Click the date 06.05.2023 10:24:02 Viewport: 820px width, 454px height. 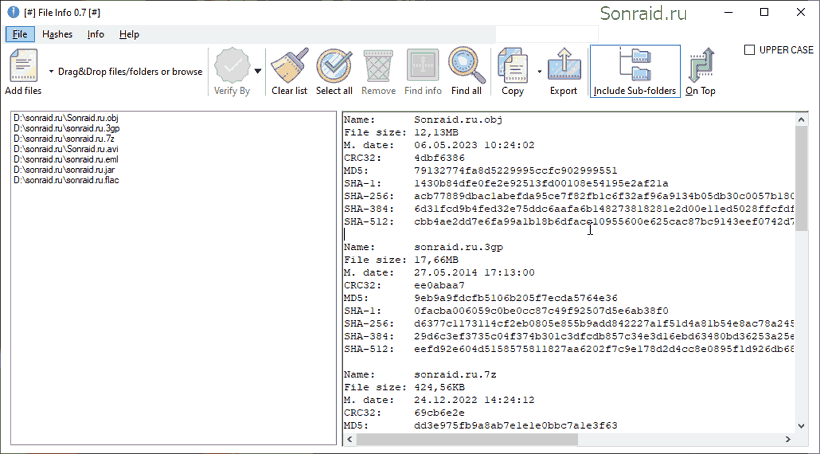tap(474, 145)
